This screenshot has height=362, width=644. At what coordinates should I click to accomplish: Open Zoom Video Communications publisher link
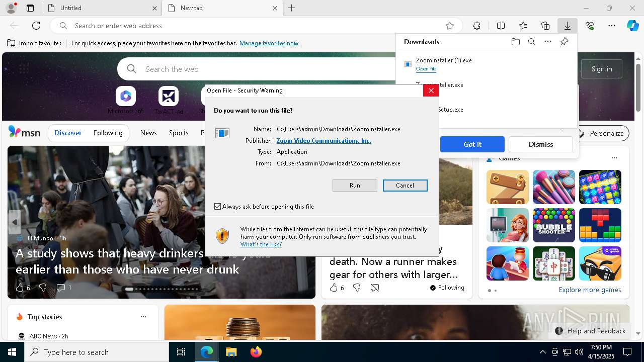[324, 141]
